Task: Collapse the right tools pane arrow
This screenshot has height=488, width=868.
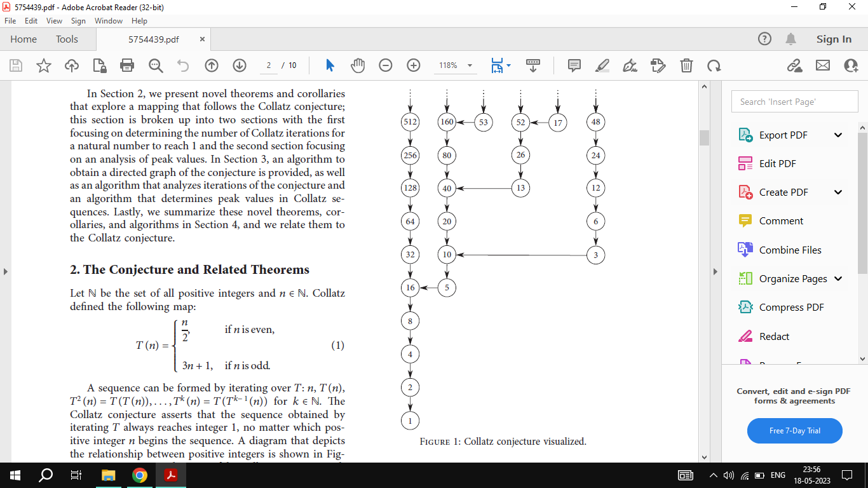Action: tap(715, 271)
